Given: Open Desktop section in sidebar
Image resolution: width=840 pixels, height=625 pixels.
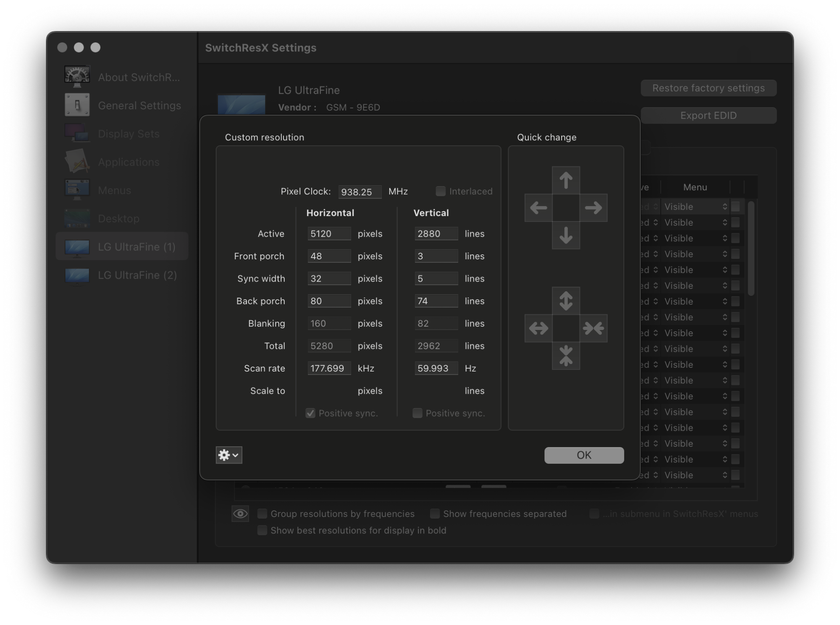Looking at the screenshot, I should tap(122, 219).
